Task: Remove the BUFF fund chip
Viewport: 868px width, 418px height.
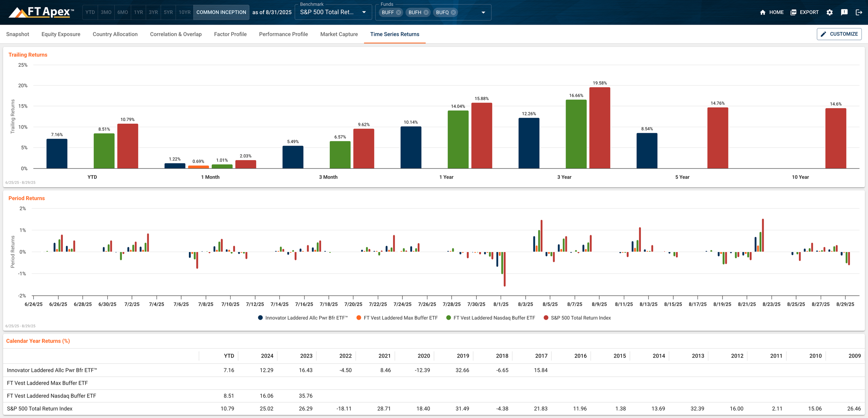Action: click(x=399, y=12)
